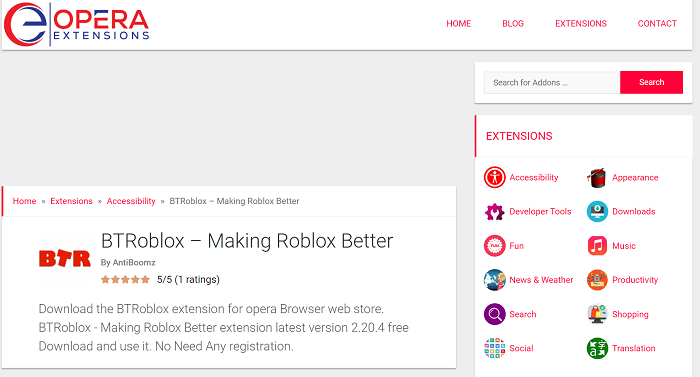Image resolution: width=700 pixels, height=377 pixels.
Task: Focus the Search for Addons field
Action: [552, 83]
